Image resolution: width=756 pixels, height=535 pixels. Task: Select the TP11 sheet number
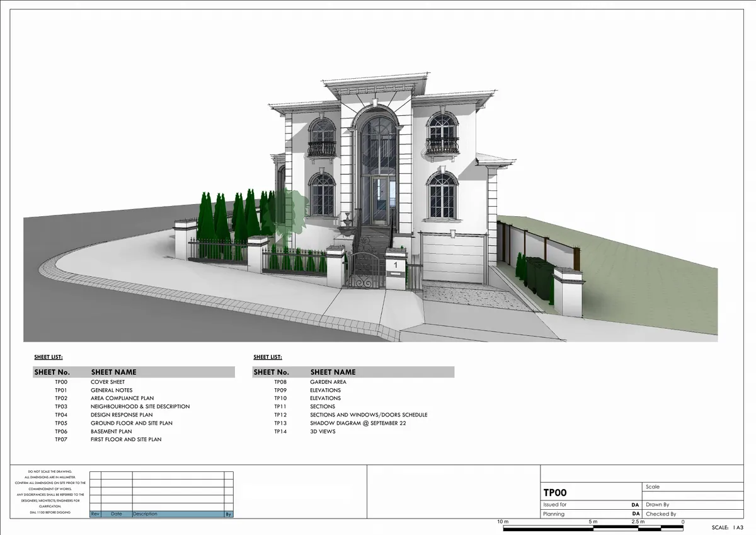point(280,406)
